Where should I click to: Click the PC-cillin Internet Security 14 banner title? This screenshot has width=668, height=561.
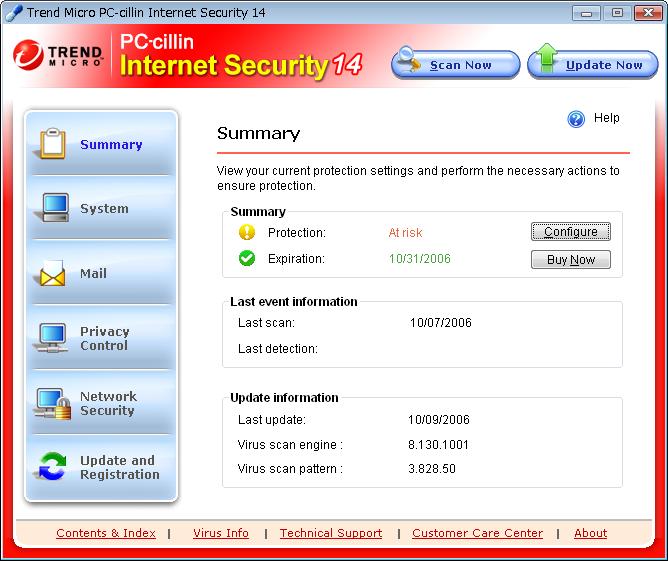tap(241, 56)
